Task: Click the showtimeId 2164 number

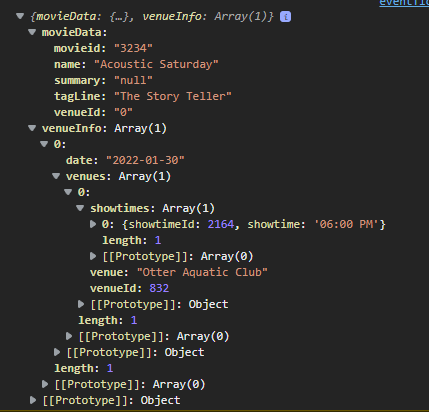Action: 221,224
